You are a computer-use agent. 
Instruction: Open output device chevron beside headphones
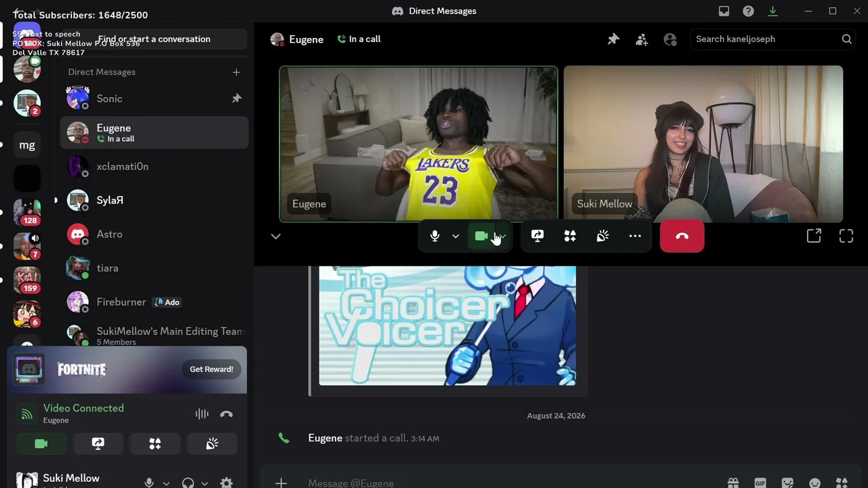pyautogui.click(x=205, y=483)
